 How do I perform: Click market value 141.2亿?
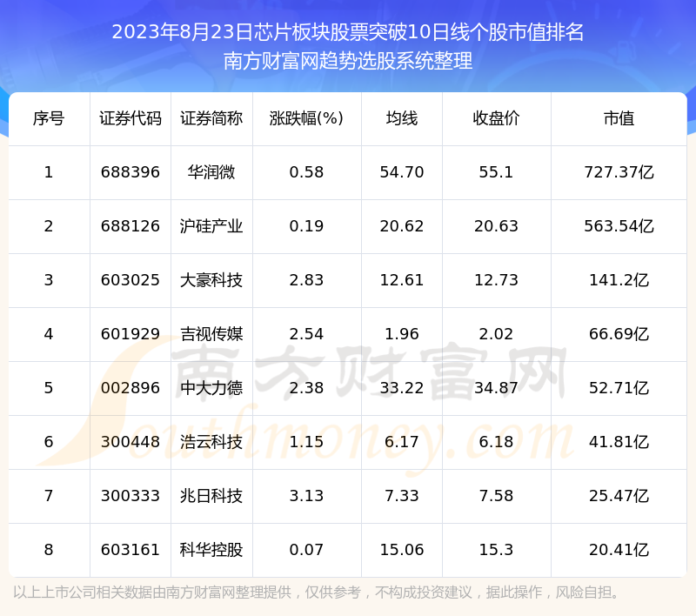(x=619, y=280)
